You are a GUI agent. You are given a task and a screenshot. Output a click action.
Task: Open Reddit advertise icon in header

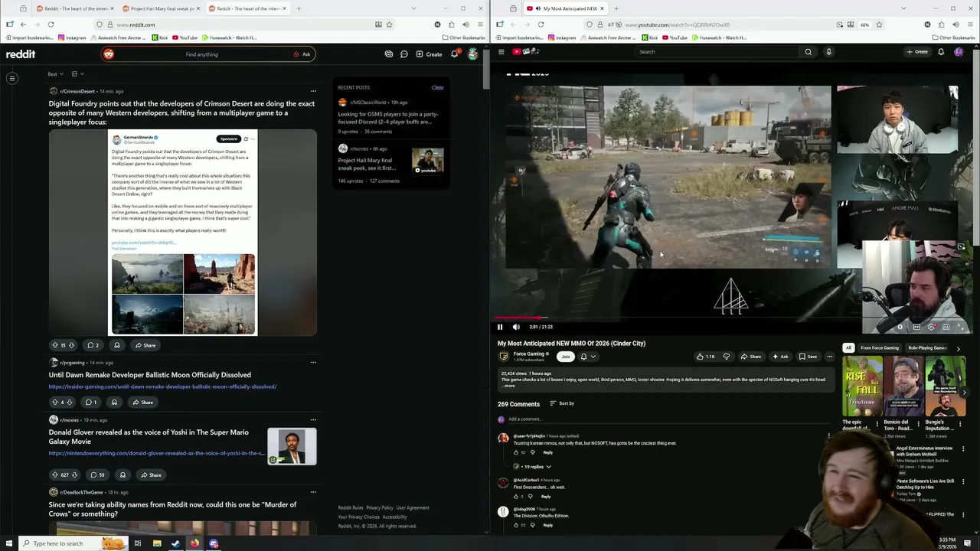click(x=389, y=54)
